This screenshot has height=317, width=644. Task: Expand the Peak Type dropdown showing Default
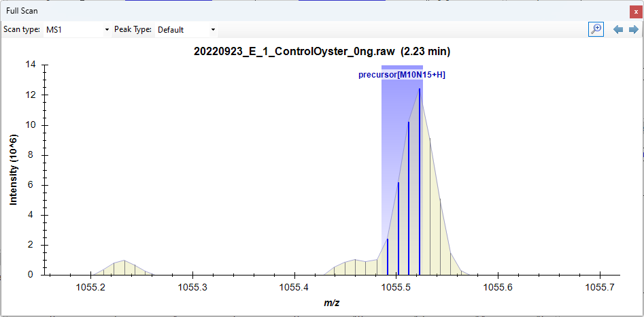coord(186,30)
